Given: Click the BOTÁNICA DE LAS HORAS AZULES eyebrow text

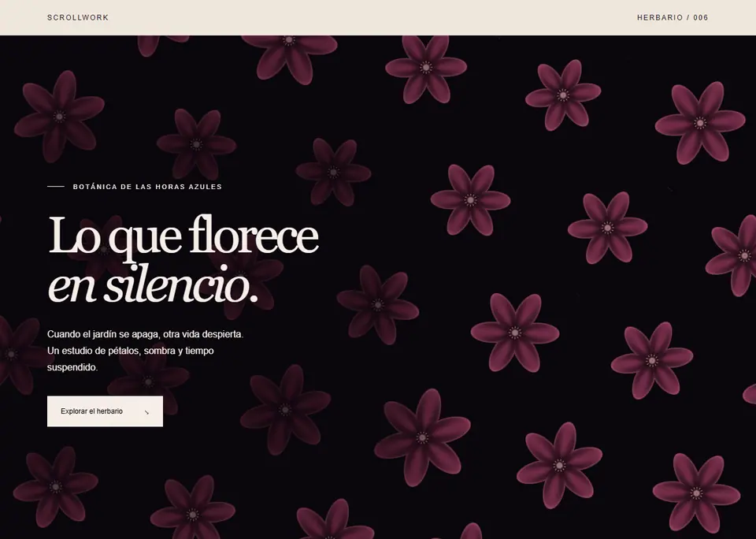Looking at the screenshot, I should pos(147,187).
